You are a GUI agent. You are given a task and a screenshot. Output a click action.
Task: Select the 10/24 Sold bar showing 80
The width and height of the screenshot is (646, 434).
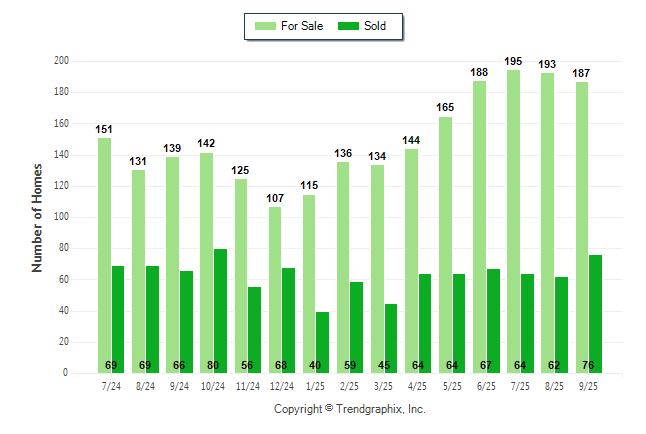click(220, 311)
